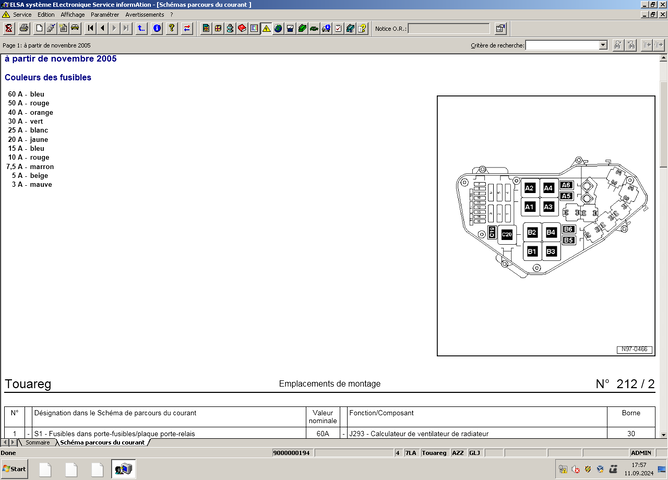Viewport: 668px width, 480px height.
Task: Open the Paramétrer menu
Action: (105, 14)
